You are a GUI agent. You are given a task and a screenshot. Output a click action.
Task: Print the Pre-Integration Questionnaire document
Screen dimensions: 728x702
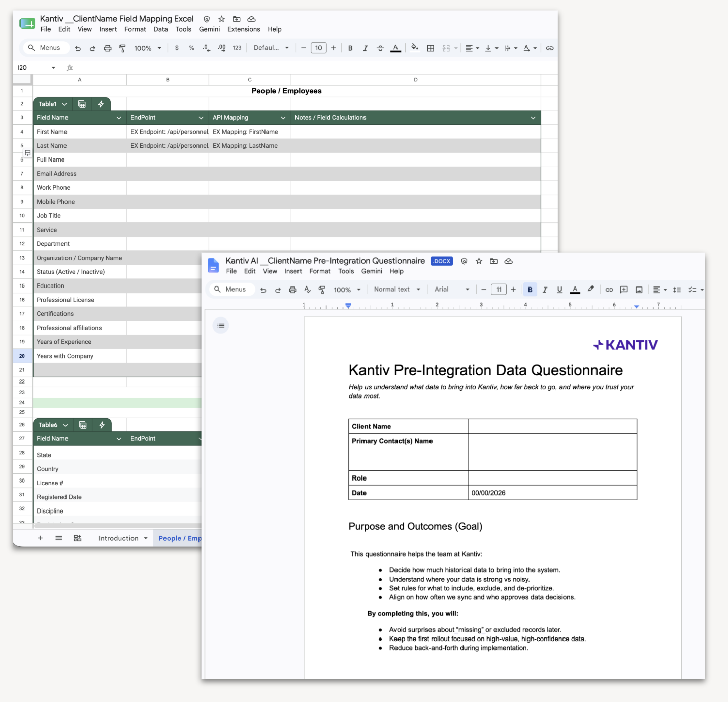tap(293, 290)
